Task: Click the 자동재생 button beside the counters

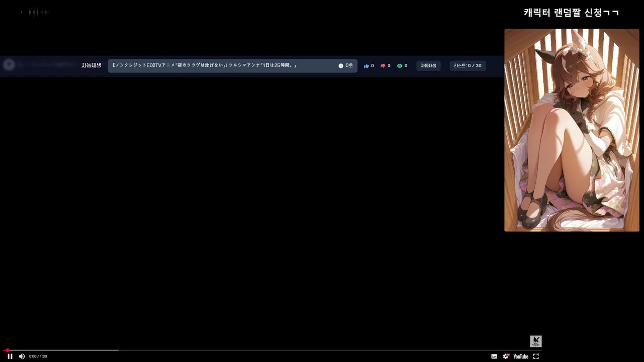Action: (428, 66)
